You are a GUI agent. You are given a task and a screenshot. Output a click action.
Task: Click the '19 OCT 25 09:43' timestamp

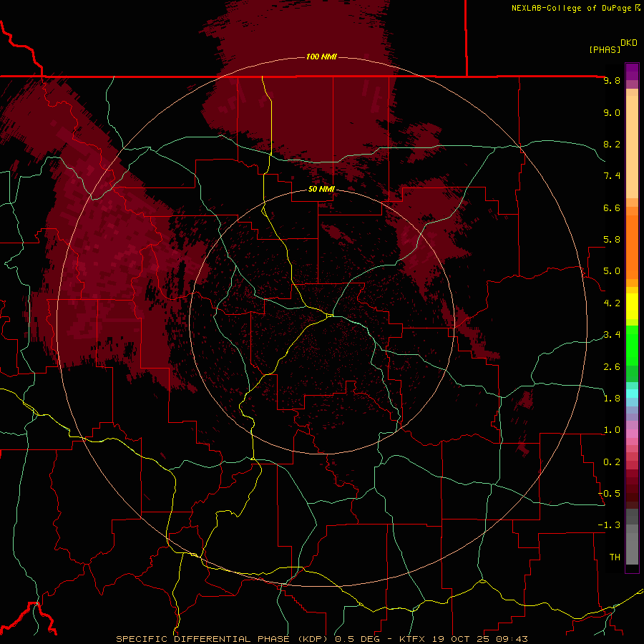click(x=479, y=639)
